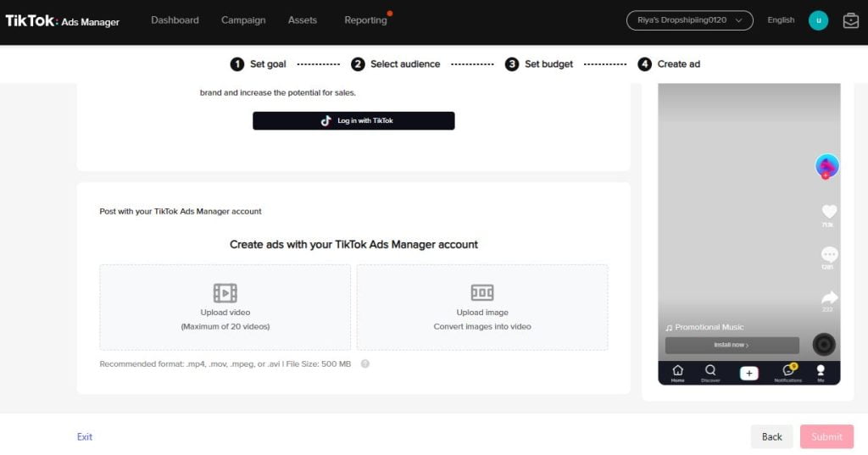
Task: Open the briefcase icon in top bar
Action: [850, 20]
